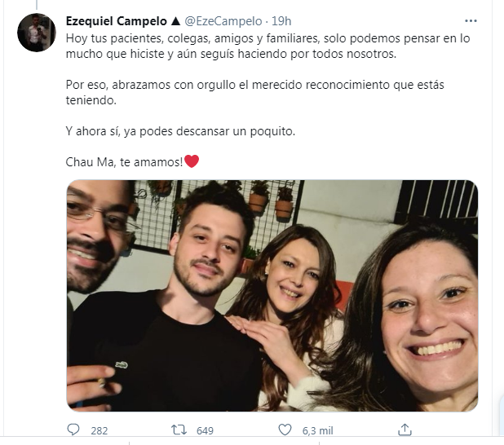Select the opening text "Hoy tus pacientes, colegas"
Screen dimensions: 504x445
[x=138, y=38]
